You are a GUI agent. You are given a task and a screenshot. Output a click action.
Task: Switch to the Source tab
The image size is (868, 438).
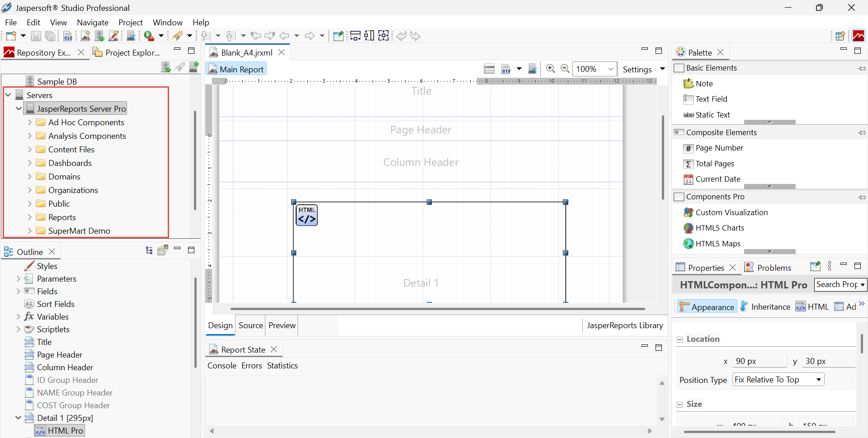tap(251, 325)
